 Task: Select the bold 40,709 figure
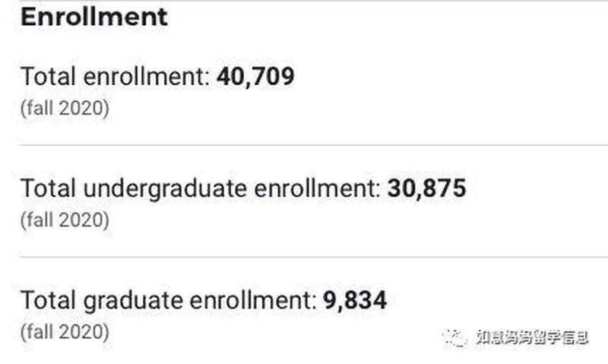[255, 76]
